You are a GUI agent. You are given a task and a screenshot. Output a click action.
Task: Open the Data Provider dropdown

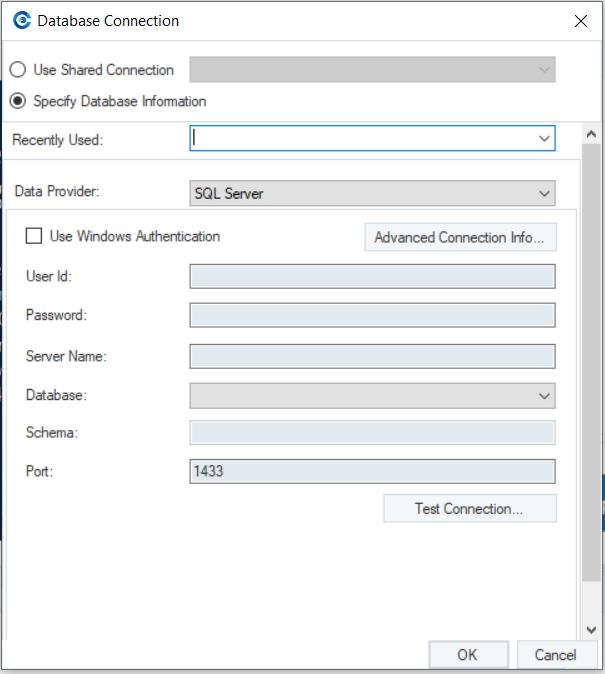click(x=544, y=194)
